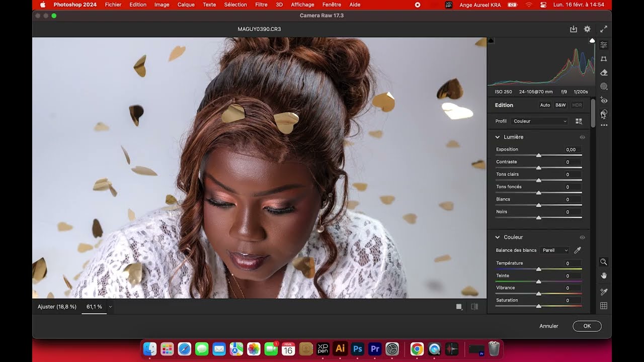
Task: Toggle the grid overlay icon
Action: click(604, 306)
